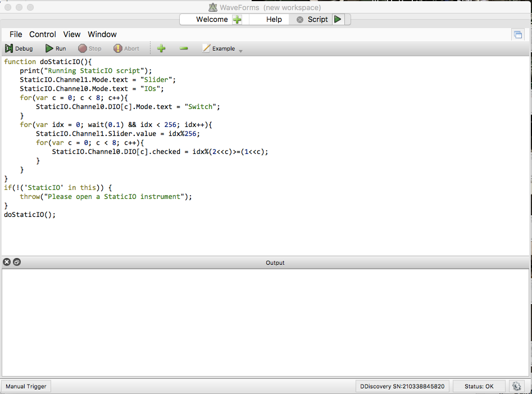Click the Debug toolbar button
Viewport: 532px width, 394px height.
[x=19, y=48]
